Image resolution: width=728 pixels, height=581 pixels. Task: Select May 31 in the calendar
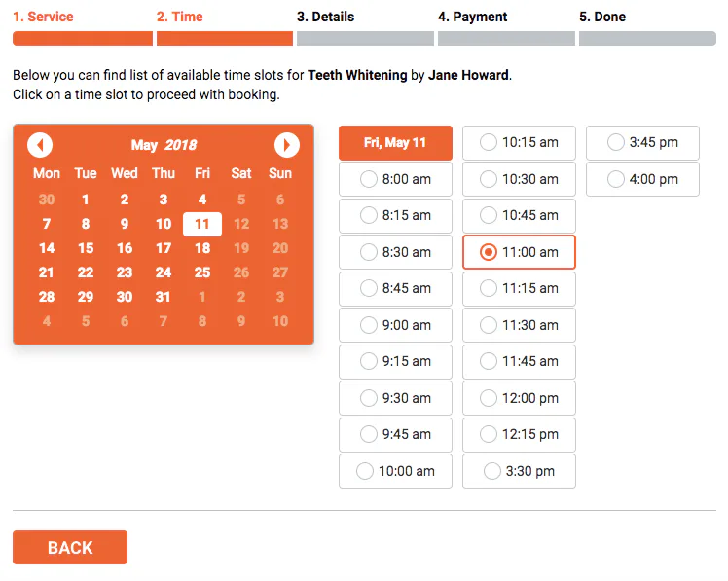point(164,297)
